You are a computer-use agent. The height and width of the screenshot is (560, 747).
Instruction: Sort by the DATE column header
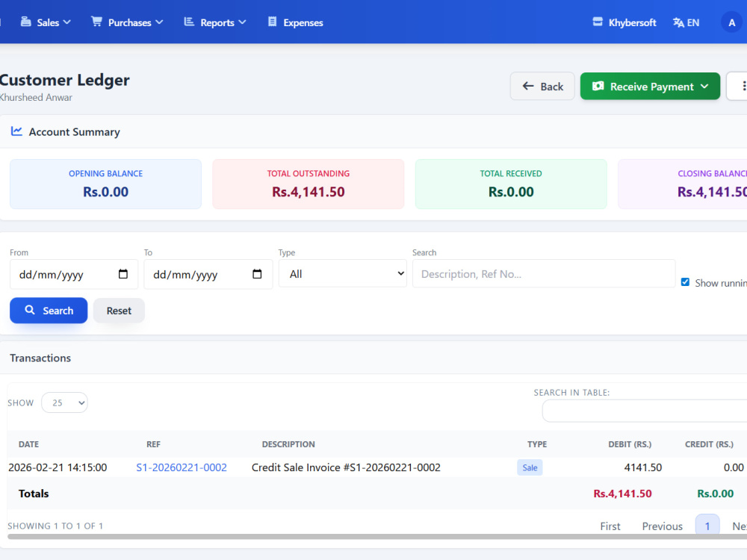(28, 444)
